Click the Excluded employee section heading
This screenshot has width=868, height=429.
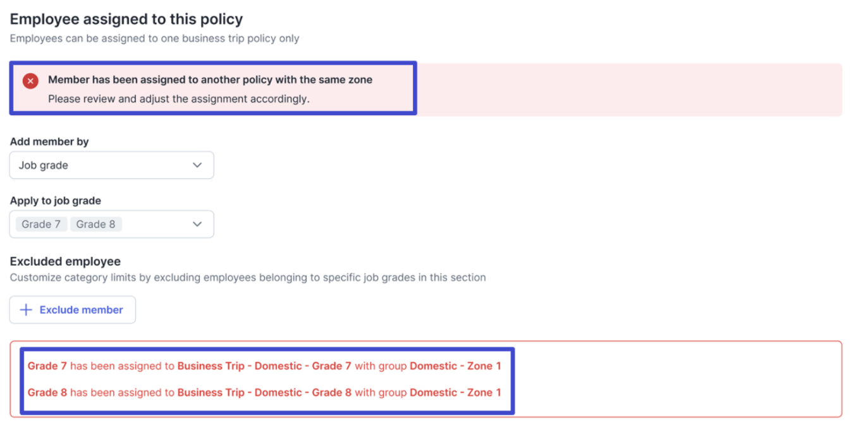point(65,261)
